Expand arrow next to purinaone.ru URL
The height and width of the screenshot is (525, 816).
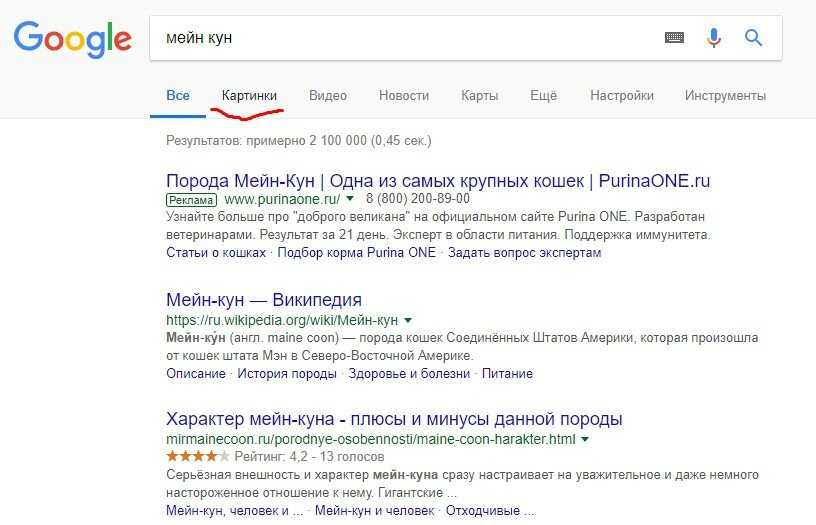coord(350,198)
